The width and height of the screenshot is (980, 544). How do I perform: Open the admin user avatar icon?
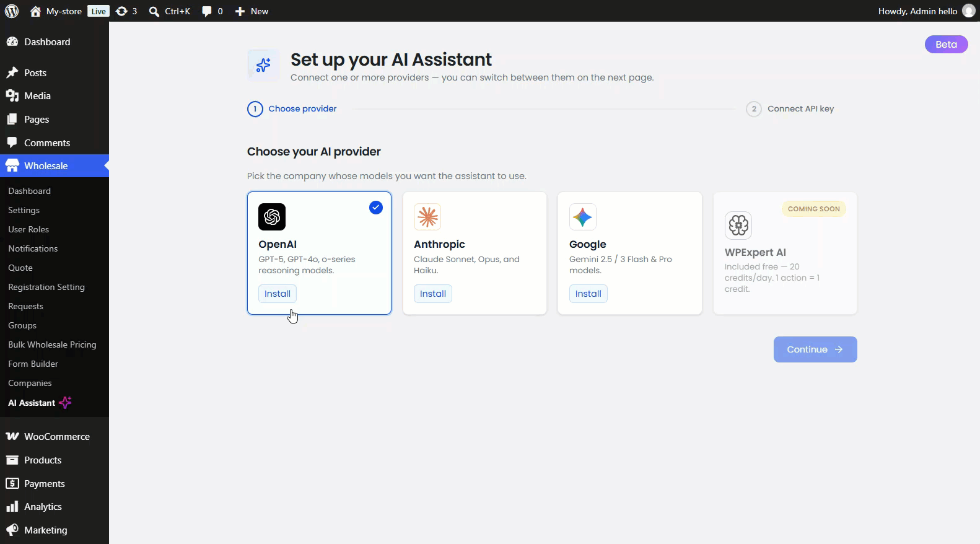click(x=969, y=11)
